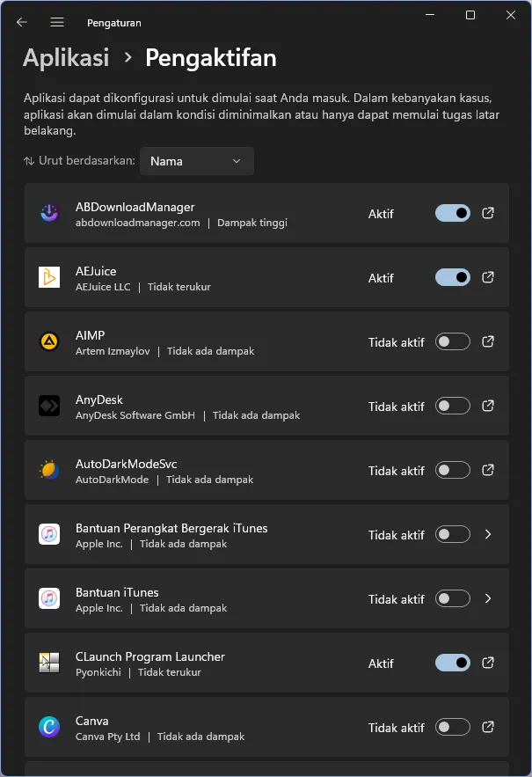Select the AutoDarkModeSvc app row

click(x=266, y=470)
